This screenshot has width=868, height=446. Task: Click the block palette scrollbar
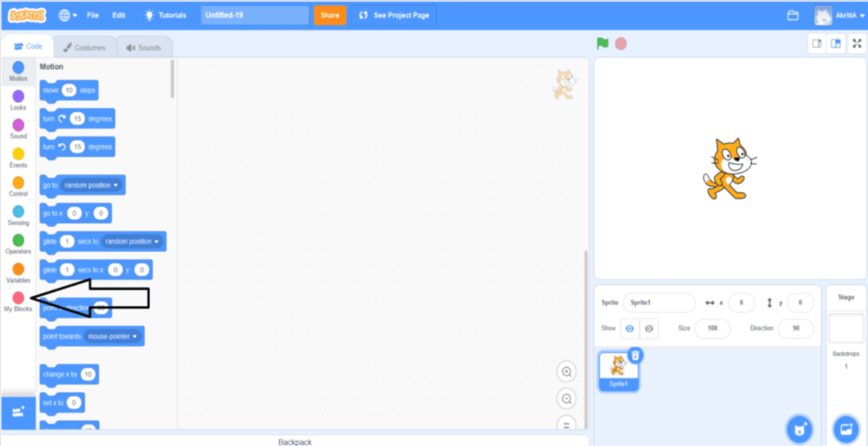click(173, 79)
